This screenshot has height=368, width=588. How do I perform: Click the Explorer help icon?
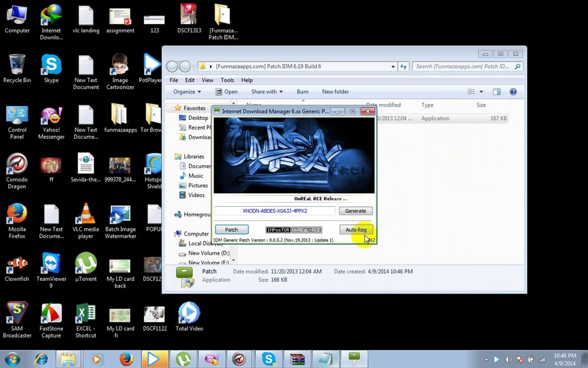[513, 92]
